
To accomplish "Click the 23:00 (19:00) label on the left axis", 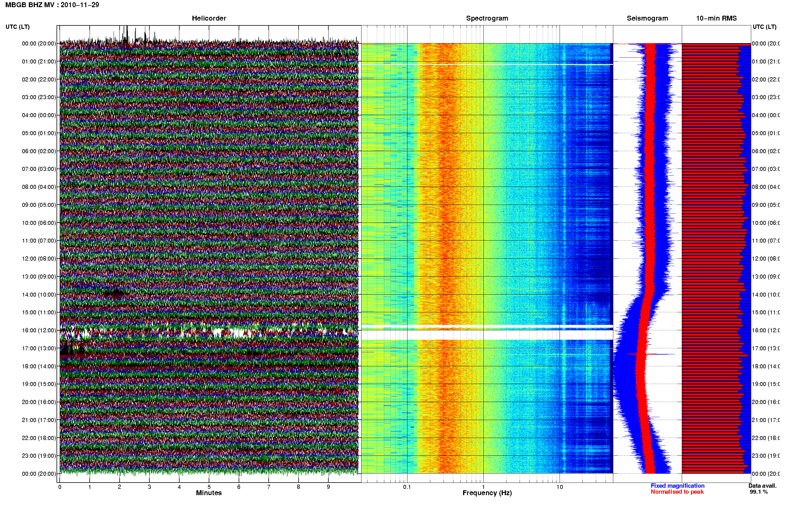I will [x=39, y=456].
